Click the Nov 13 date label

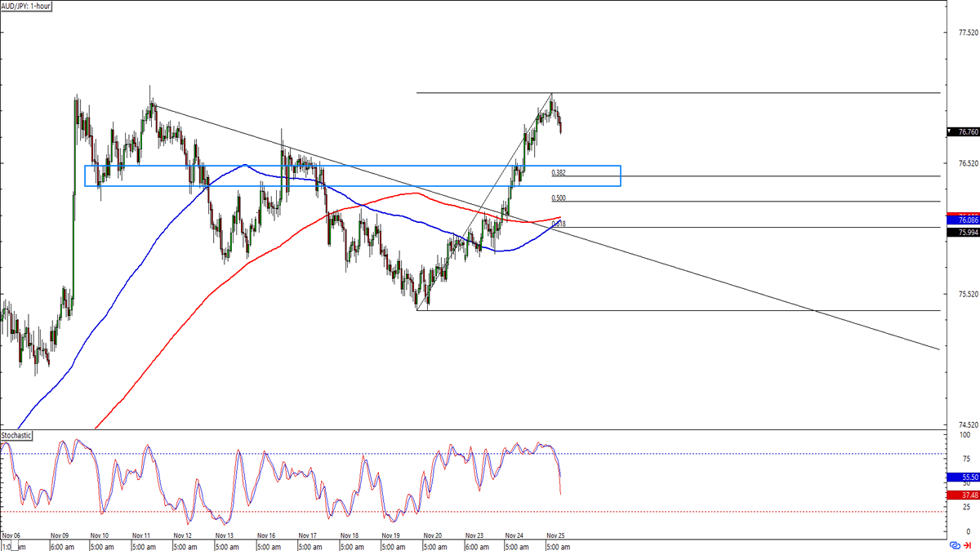point(225,537)
